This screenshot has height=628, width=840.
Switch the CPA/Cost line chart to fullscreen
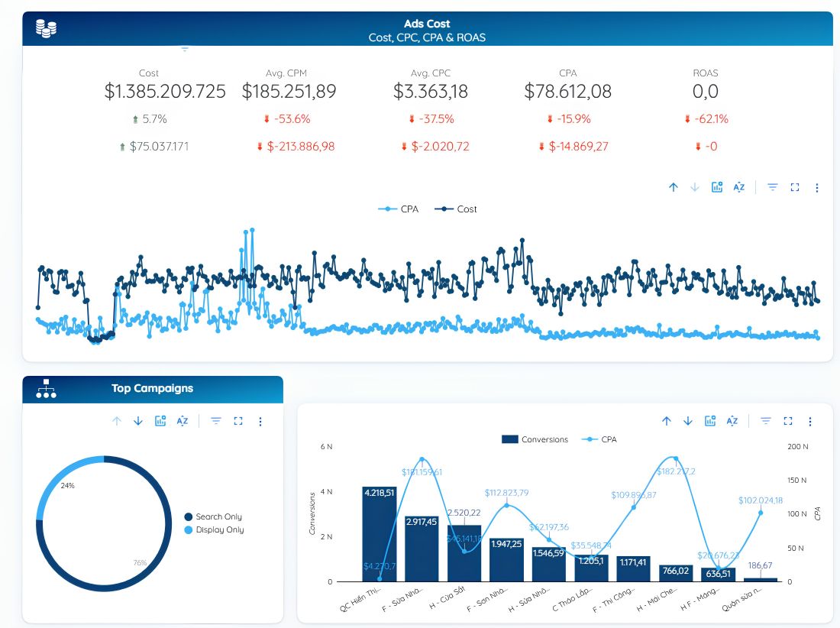pyautogui.click(x=795, y=187)
